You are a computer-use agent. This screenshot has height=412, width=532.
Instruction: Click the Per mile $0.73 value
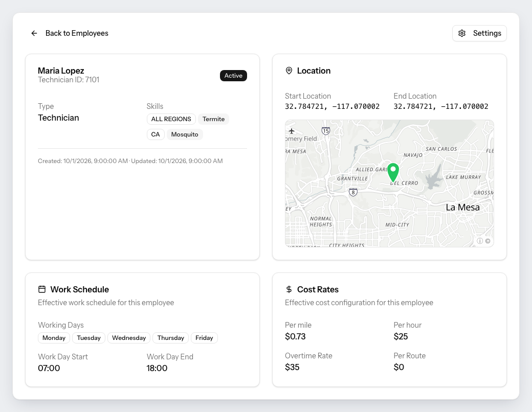(295, 336)
